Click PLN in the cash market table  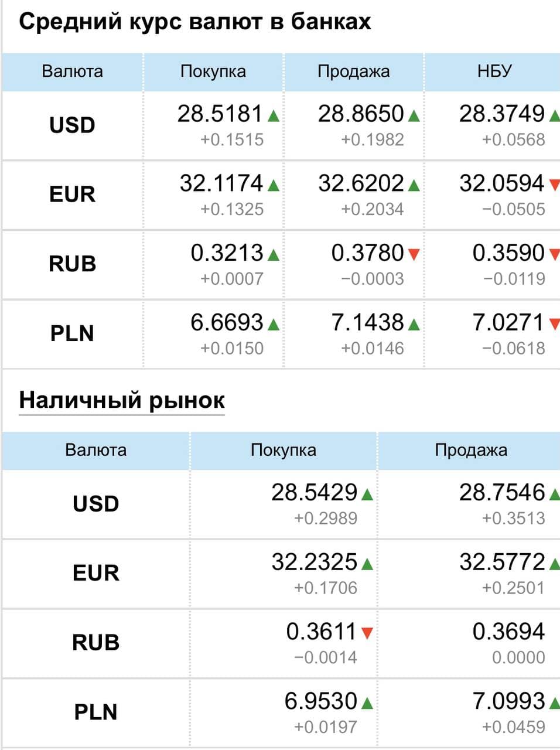pos(96,712)
